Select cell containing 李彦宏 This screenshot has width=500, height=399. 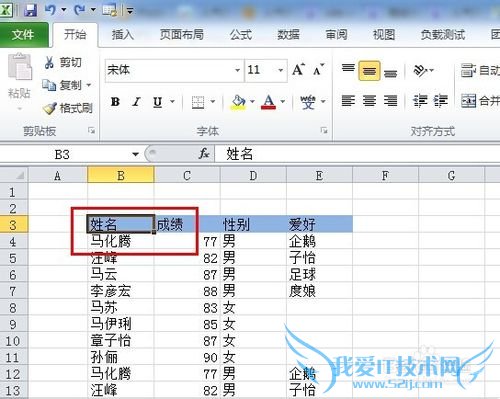click(x=121, y=291)
